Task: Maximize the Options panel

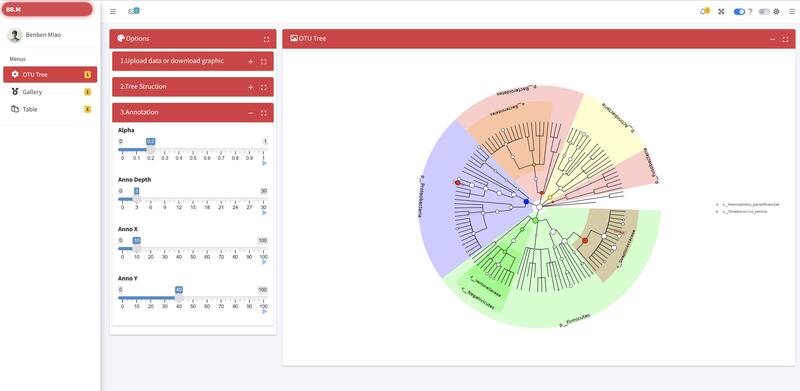Action: (266, 39)
